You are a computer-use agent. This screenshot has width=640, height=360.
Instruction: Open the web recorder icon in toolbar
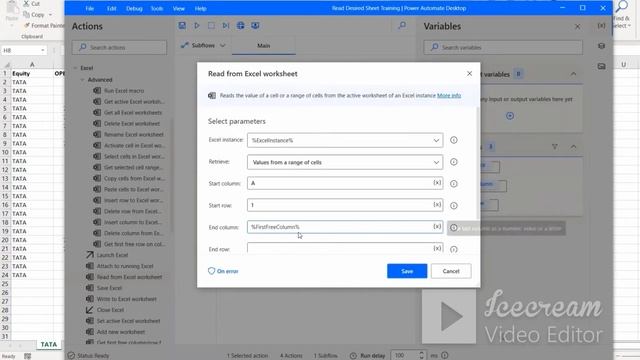pos(240,26)
